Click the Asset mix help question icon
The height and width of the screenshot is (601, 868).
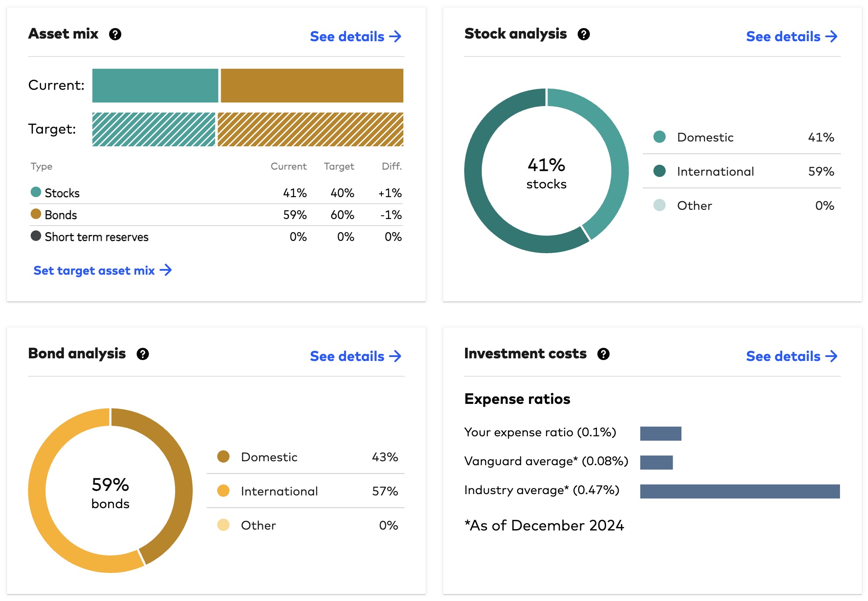coord(115,34)
